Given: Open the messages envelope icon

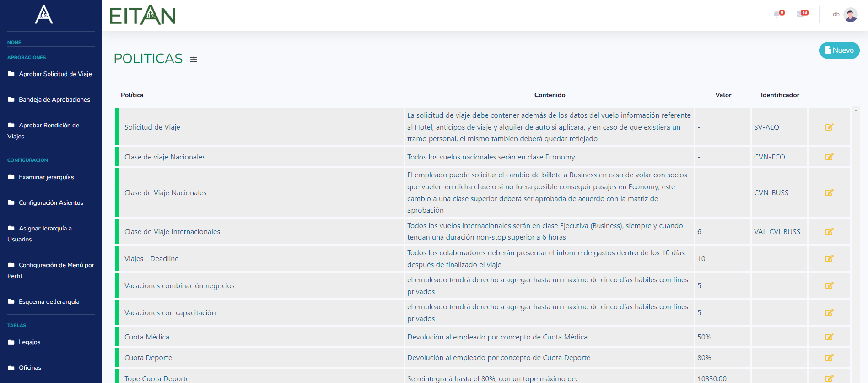Looking at the screenshot, I should [800, 14].
